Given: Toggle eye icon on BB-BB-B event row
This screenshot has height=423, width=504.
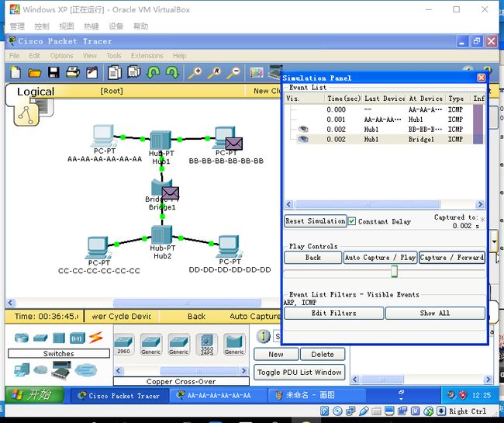Looking at the screenshot, I should pos(303,130).
